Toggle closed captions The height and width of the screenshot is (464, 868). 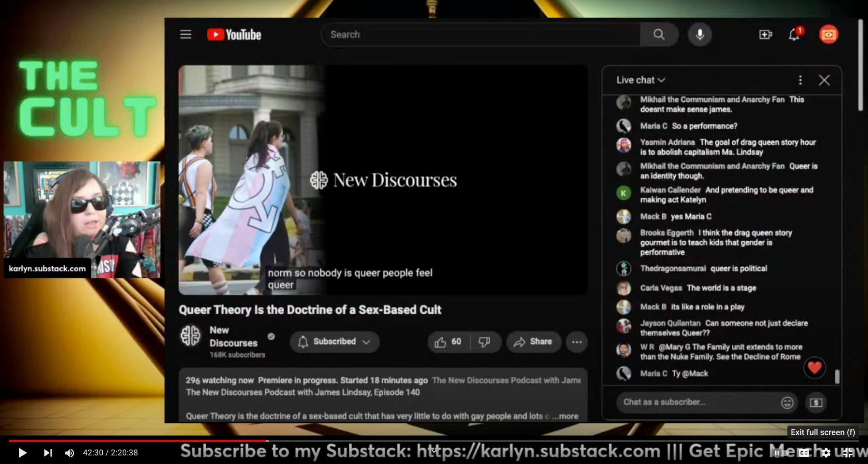804,453
